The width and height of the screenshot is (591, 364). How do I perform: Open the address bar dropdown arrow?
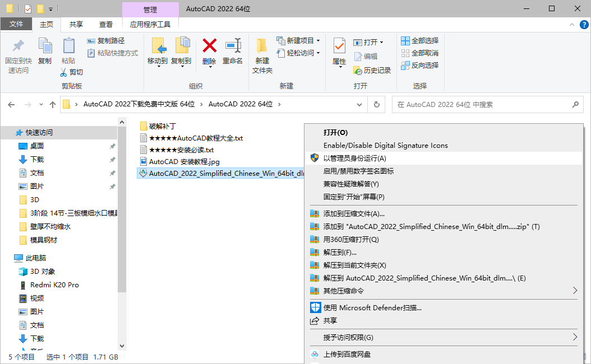pyautogui.click(x=359, y=104)
